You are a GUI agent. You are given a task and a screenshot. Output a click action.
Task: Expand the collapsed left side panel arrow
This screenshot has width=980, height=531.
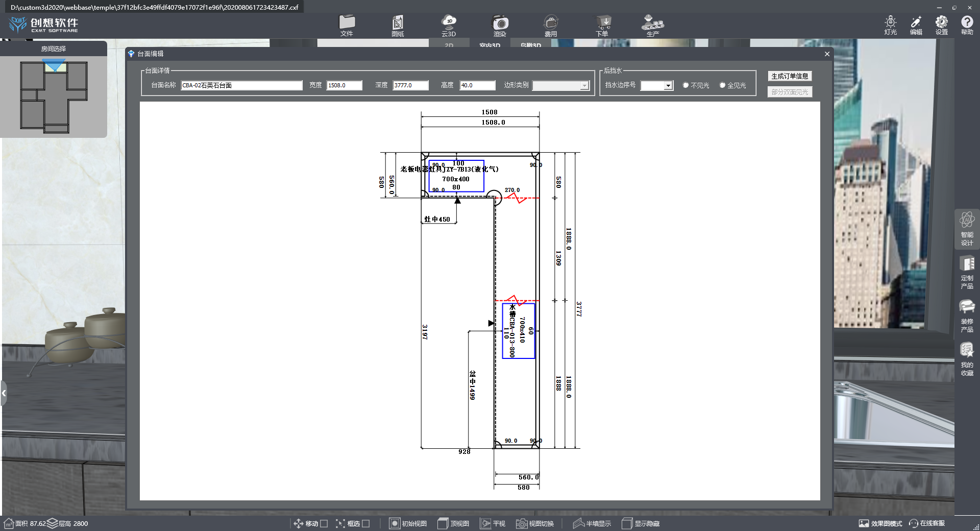coord(4,393)
